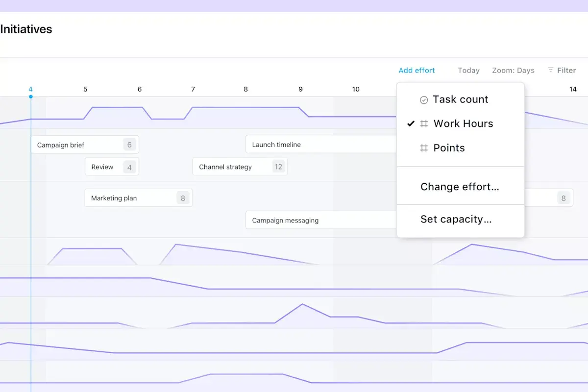The width and height of the screenshot is (588, 392).
Task: Click the hash icon beside Work Hours
Action: 424,123
